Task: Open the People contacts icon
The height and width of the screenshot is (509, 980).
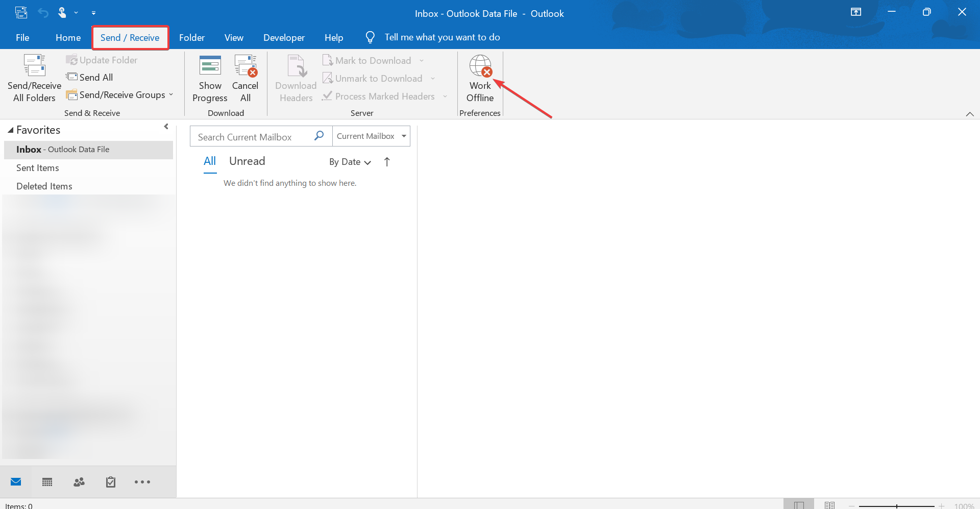Action: (x=79, y=482)
